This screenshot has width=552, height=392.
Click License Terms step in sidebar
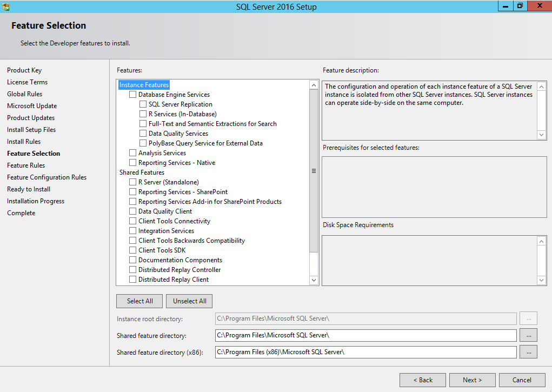(27, 82)
